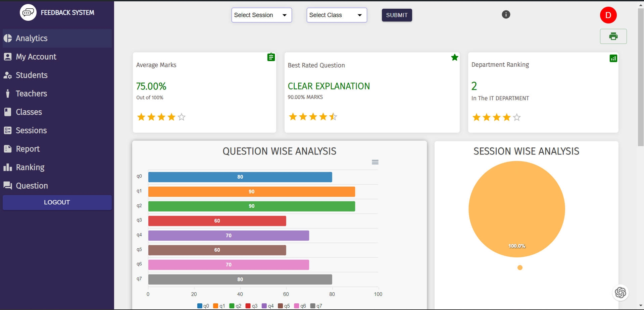
Task: Click the Ranking bar chart icon
Action: point(8,167)
